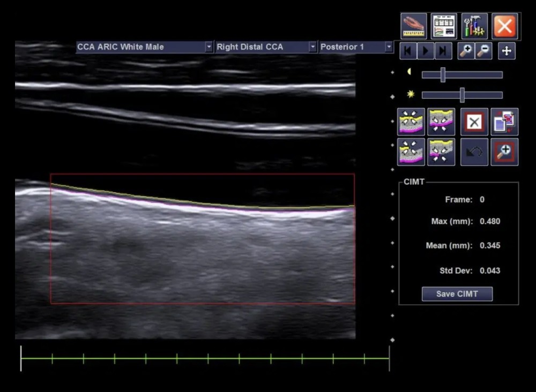Viewport: 536px width, 392px height.
Task: Select the pan move arrows tool
Action: [x=507, y=51]
